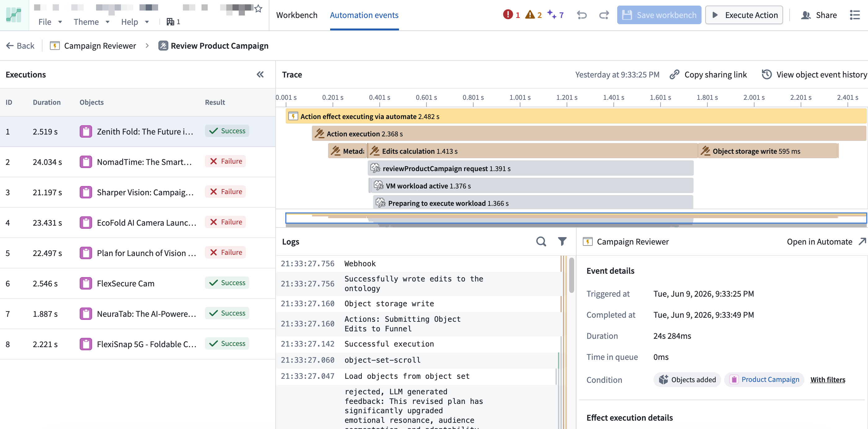868x429 pixels.
Task: Click the application logo icon
Action: click(x=14, y=15)
